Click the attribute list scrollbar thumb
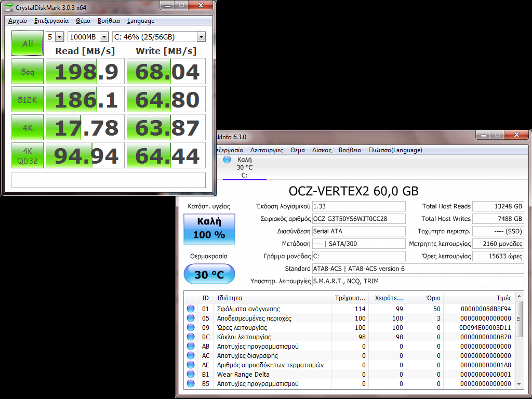The image size is (532, 399). 519,319
